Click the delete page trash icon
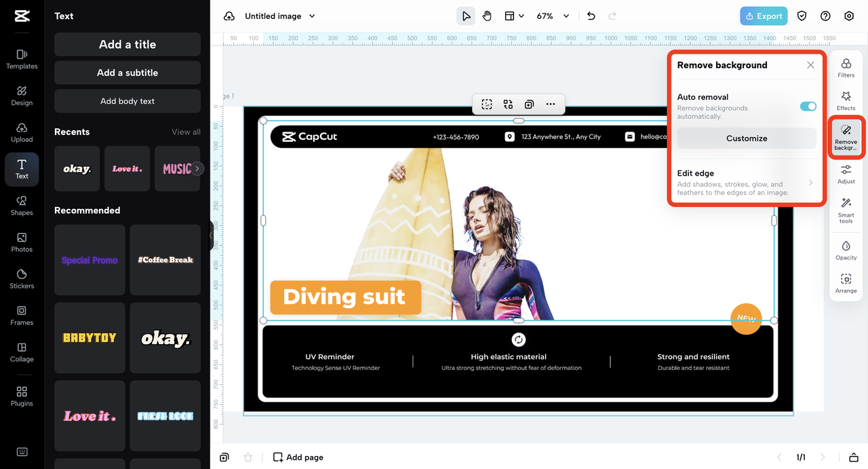The image size is (868, 469). [248, 457]
